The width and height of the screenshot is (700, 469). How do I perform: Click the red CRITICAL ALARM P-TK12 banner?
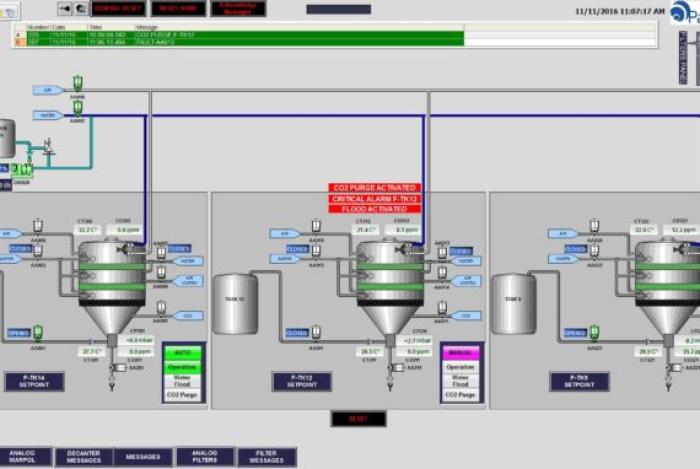coord(374,199)
